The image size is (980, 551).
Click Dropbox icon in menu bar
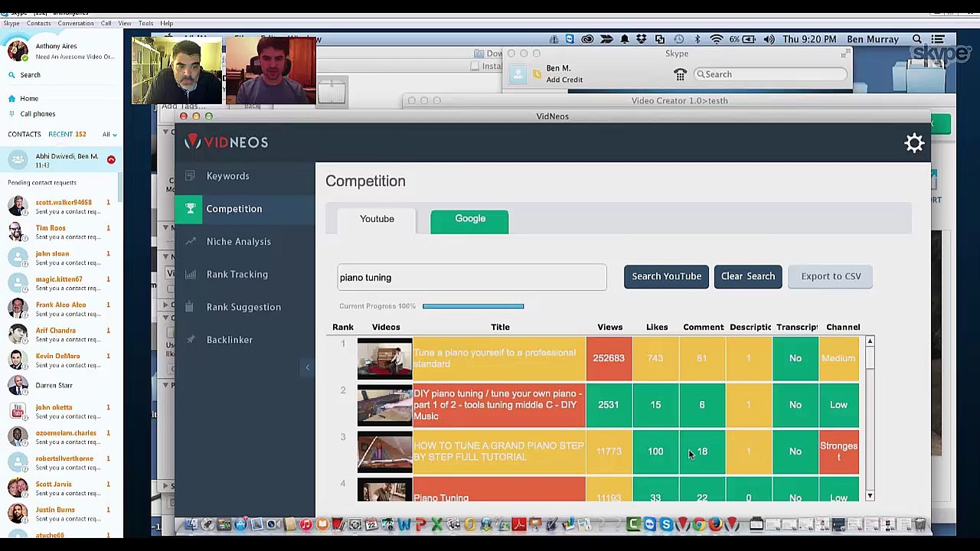pos(642,39)
